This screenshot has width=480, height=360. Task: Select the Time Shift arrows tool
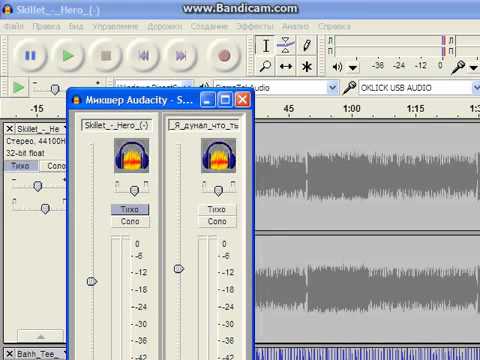coord(286,66)
